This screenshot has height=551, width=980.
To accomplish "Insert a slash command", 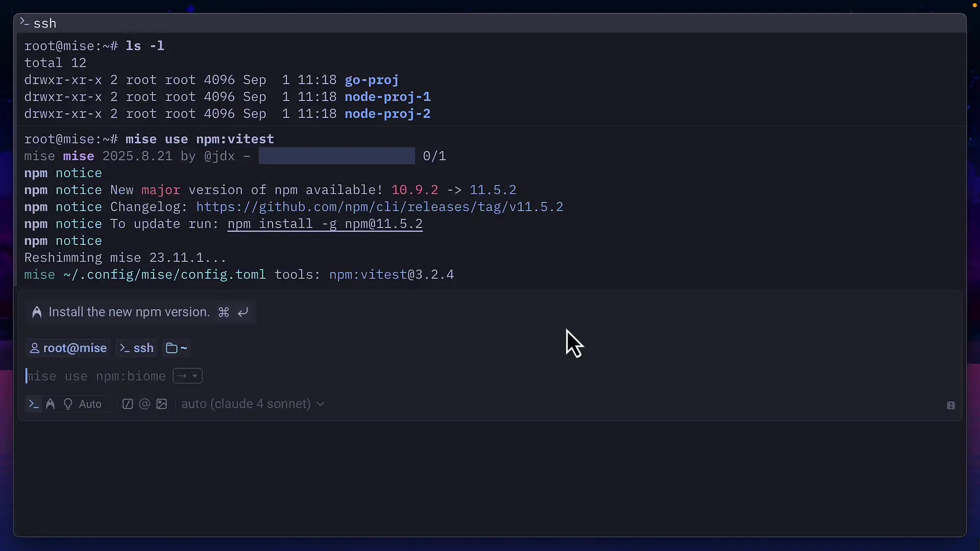I will [x=128, y=404].
